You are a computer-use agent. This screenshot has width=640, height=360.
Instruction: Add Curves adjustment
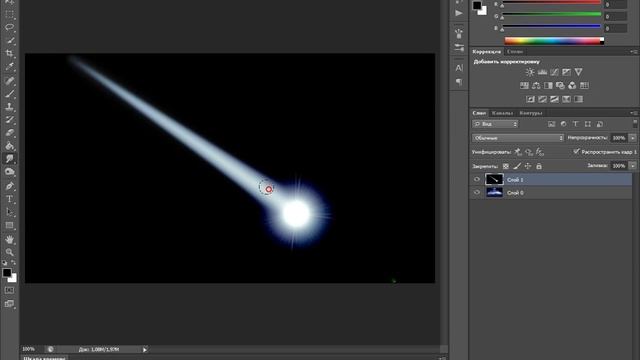554,72
